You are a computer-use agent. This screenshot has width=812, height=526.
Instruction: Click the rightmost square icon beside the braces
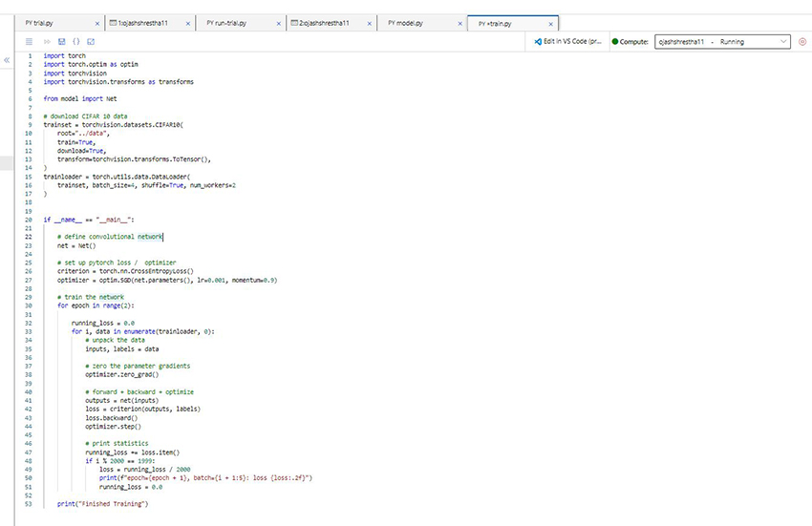click(x=90, y=42)
